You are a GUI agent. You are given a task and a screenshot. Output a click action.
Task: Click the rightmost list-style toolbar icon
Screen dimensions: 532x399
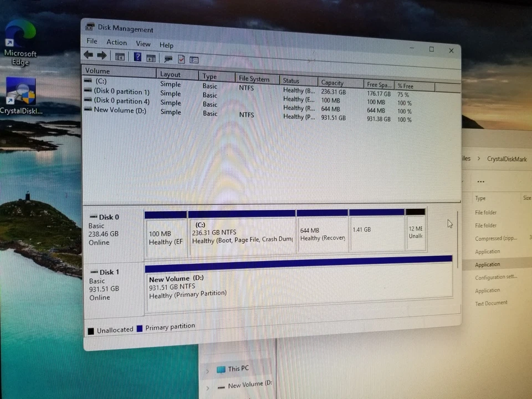(193, 59)
